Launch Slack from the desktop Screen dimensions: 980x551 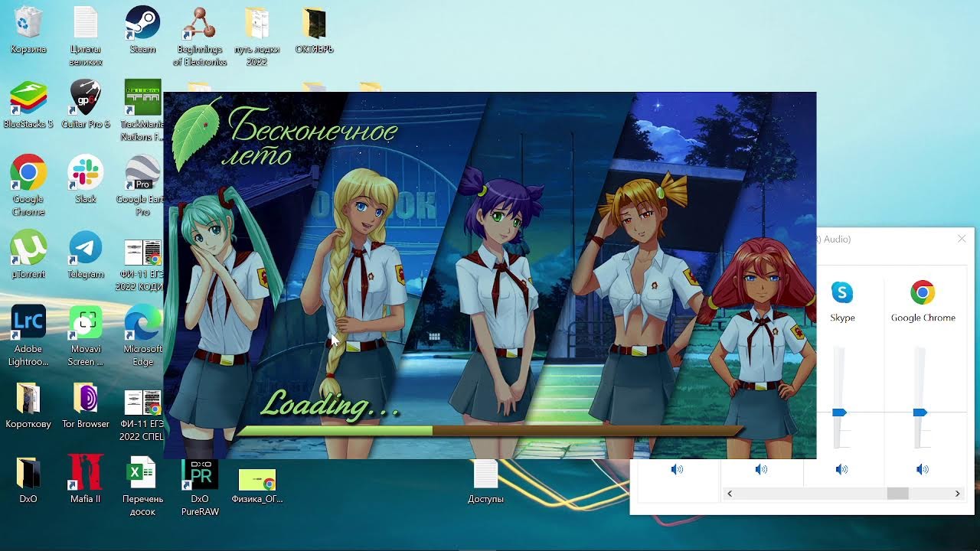[85, 180]
